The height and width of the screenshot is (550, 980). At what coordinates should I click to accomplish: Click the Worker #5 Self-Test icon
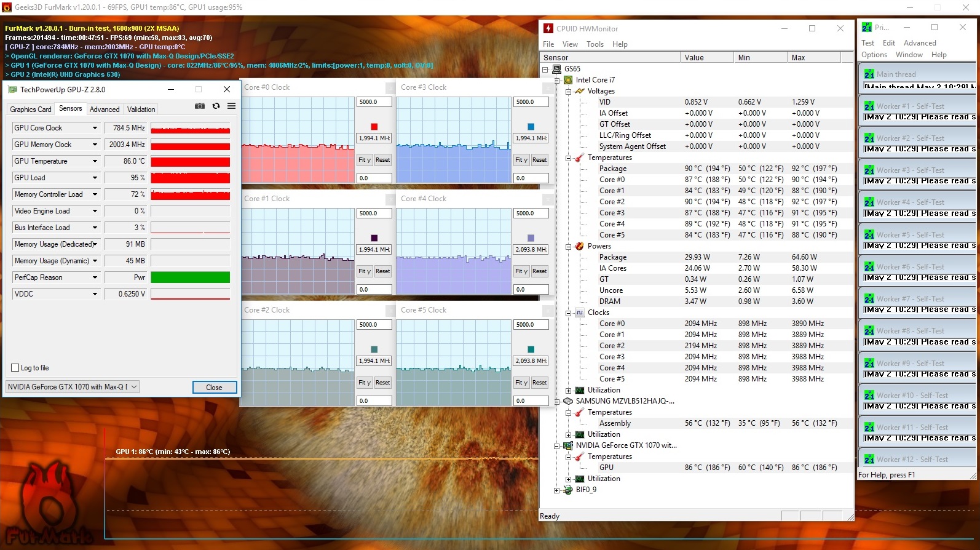pos(869,234)
